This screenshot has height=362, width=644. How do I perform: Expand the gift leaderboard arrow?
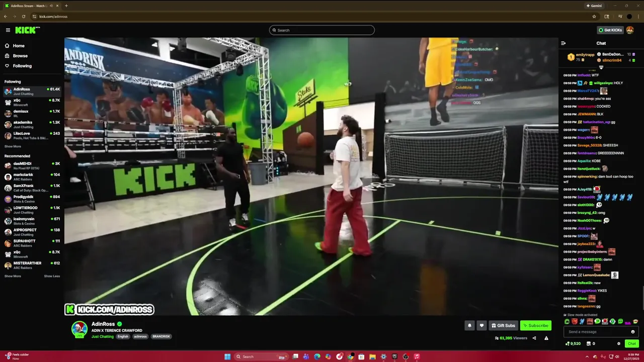pos(601,67)
